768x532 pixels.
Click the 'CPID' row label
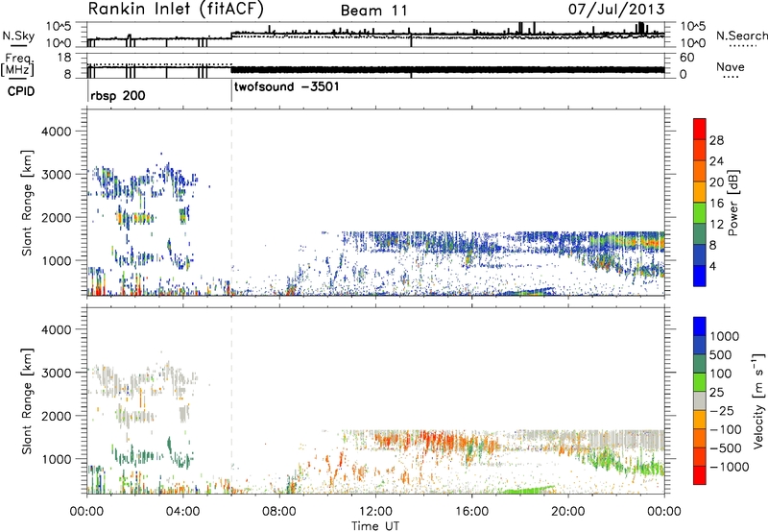point(21,91)
